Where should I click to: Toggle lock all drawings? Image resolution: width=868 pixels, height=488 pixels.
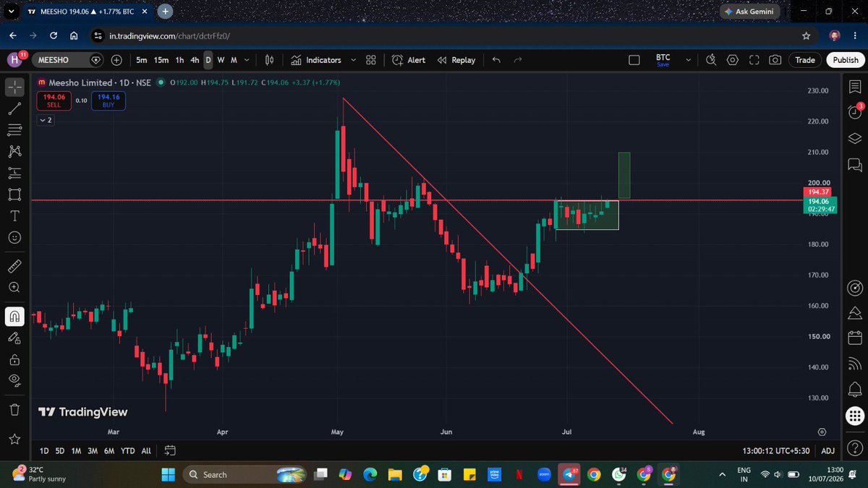(14, 359)
